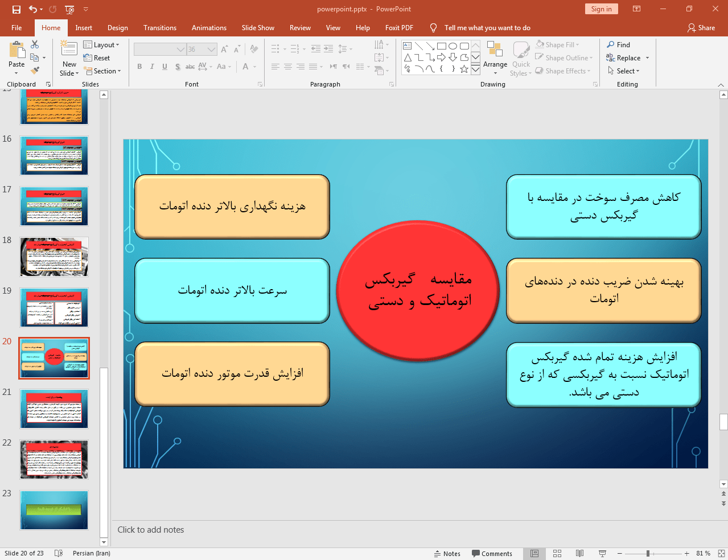Image resolution: width=728 pixels, height=560 pixels.
Task: Open Ribbon Display Options
Action: 636,9
